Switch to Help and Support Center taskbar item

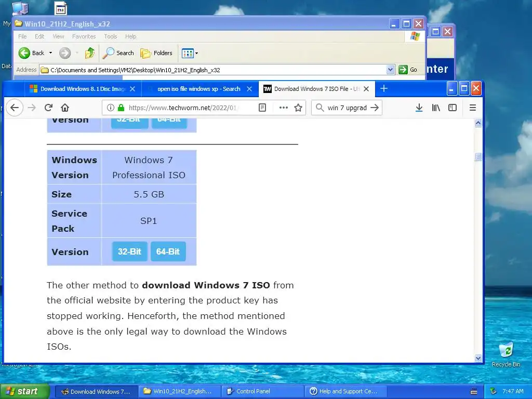(x=345, y=391)
